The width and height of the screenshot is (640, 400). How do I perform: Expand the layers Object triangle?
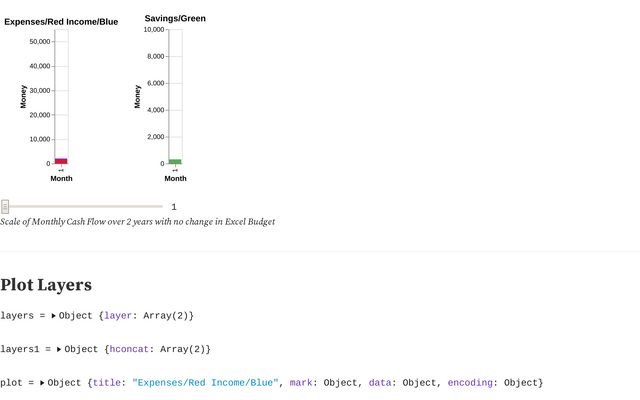tap(54, 316)
